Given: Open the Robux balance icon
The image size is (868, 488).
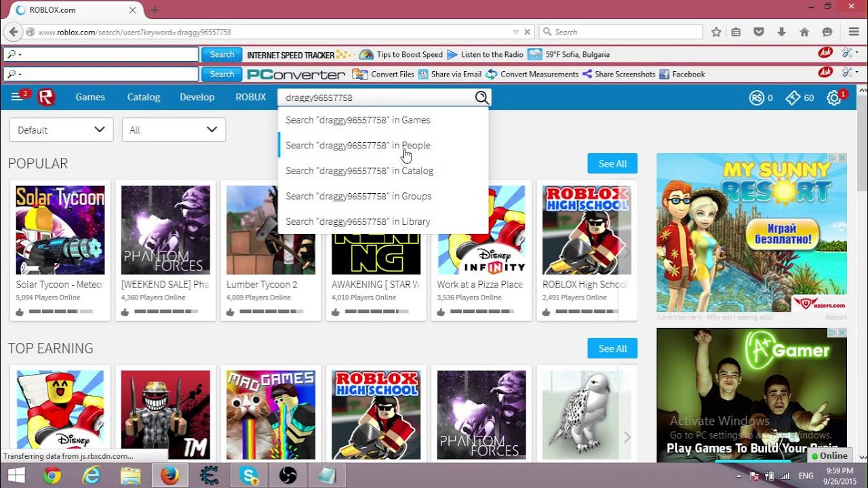Looking at the screenshot, I should click(x=757, y=98).
